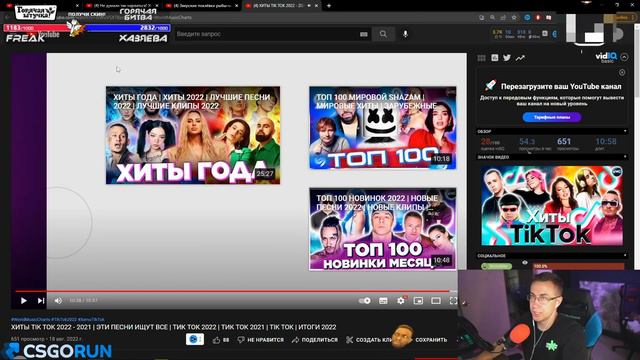This screenshot has width=640, height=360.
Task: Collapse the СОЦИАЛЬНОЕ section arrow
Action: tap(625, 256)
